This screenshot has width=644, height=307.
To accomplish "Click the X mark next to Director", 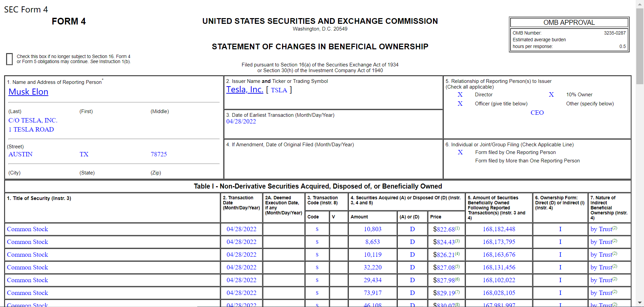I will point(460,95).
